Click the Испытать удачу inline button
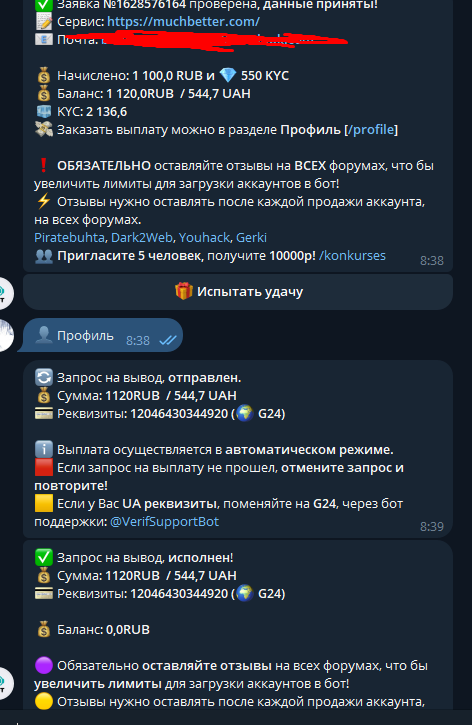Screen dimensions: 472x725 click(x=238, y=292)
